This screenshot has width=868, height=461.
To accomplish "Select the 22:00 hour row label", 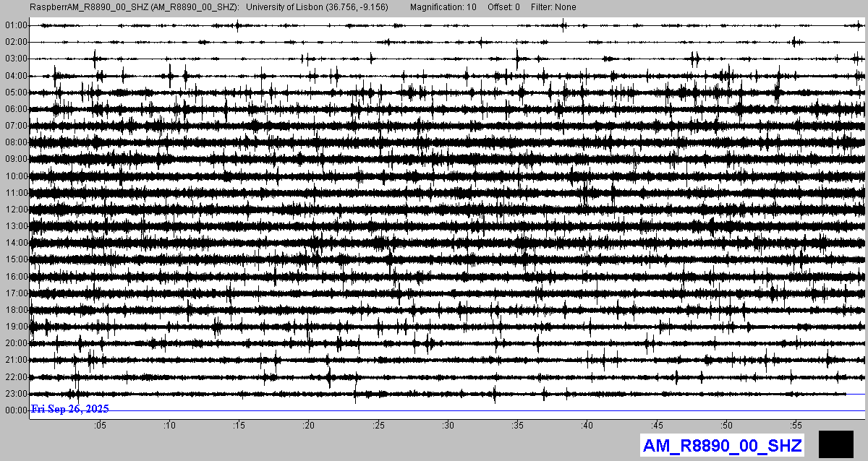I will [x=16, y=377].
